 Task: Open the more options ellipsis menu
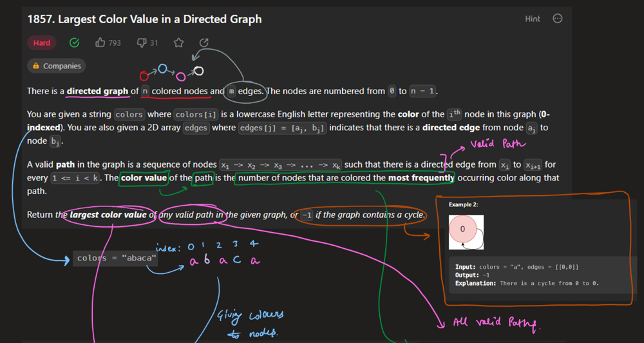(x=558, y=19)
